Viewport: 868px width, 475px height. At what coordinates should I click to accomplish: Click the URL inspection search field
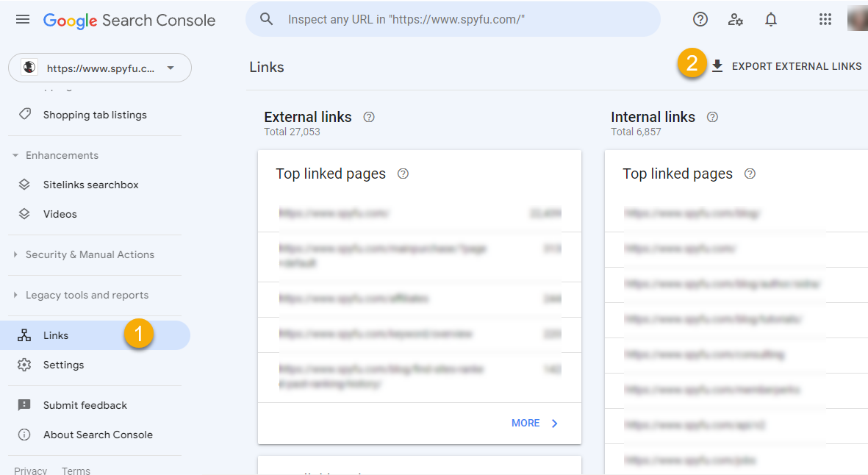tap(453, 19)
